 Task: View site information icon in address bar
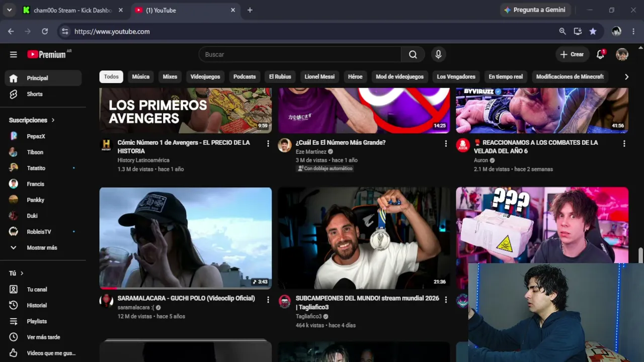(x=64, y=31)
